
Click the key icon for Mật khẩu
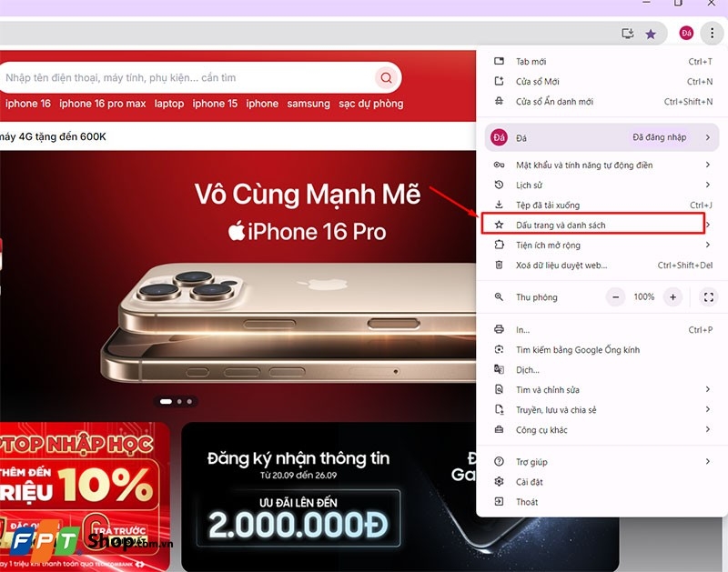click(x=499, y=165)
